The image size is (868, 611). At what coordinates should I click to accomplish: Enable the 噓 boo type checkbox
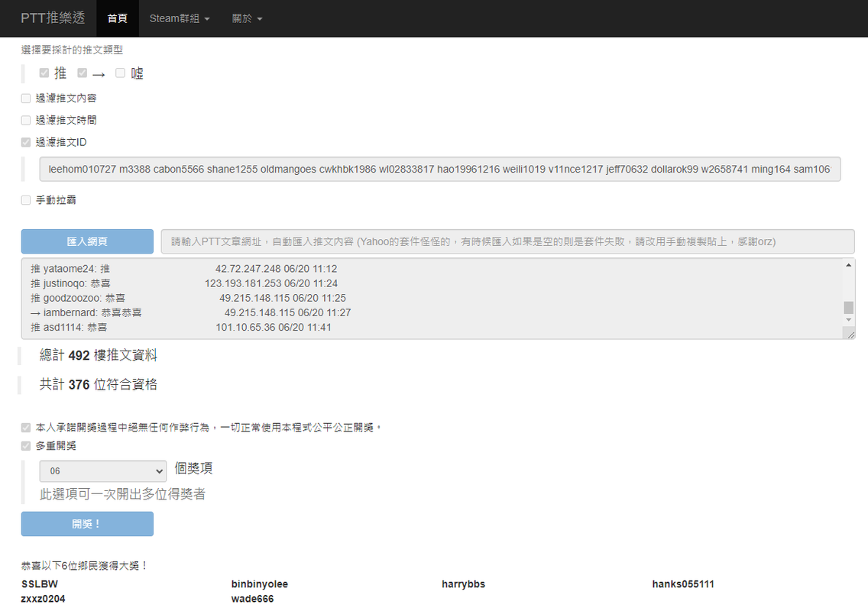(x=120, y=73)
